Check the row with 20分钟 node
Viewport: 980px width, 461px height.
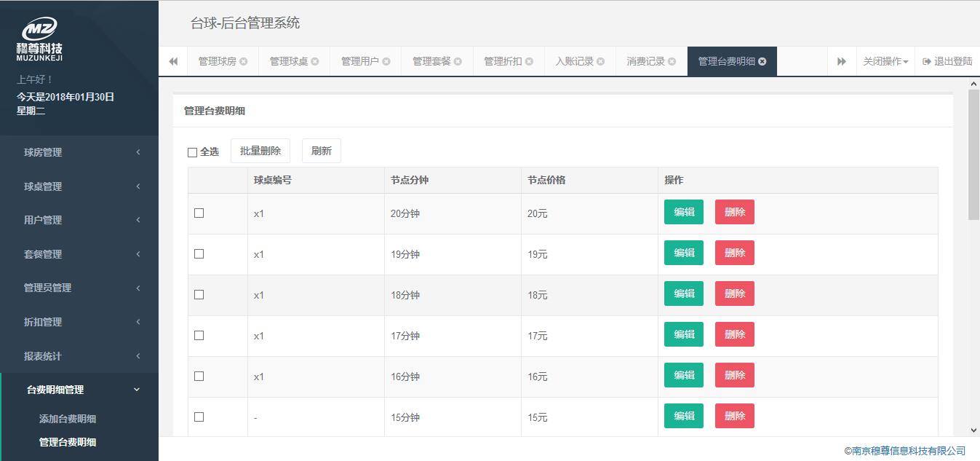(199, 213)
